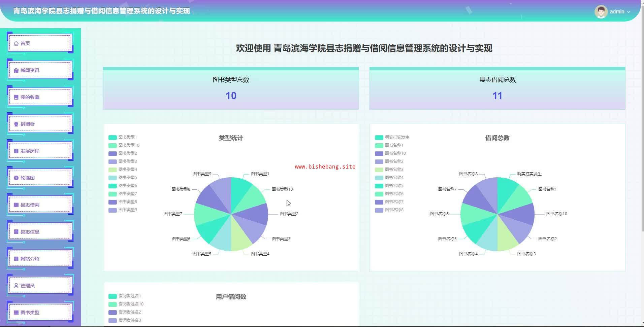Click the color swatch next to 图书名称5
The height and width of the screenshot is (327, 644).
[379, 186]
